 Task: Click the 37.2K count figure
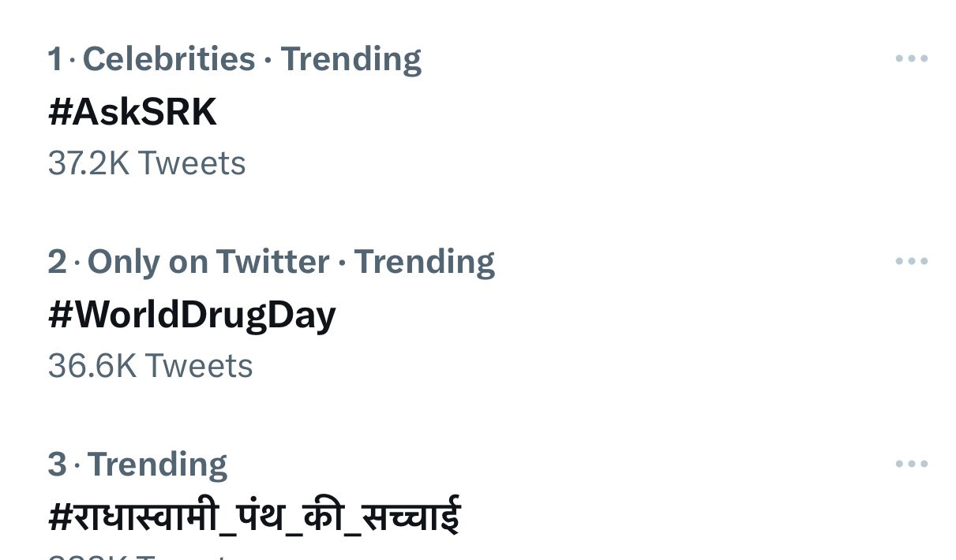(88, 163)
